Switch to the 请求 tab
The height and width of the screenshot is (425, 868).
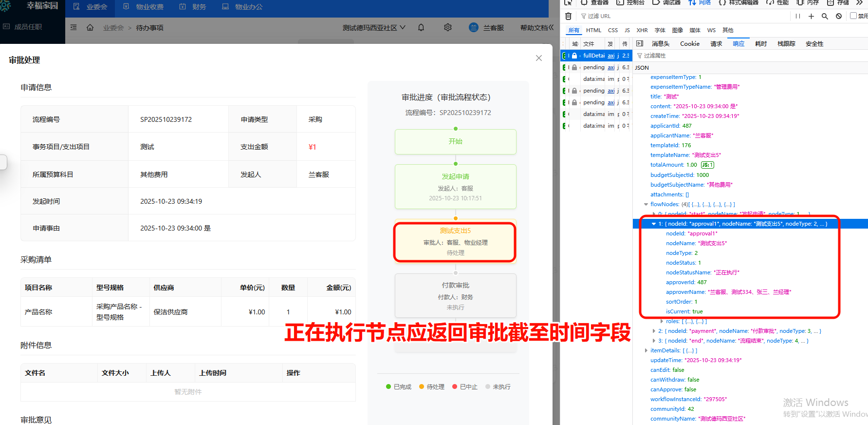[x=716, y=44]
